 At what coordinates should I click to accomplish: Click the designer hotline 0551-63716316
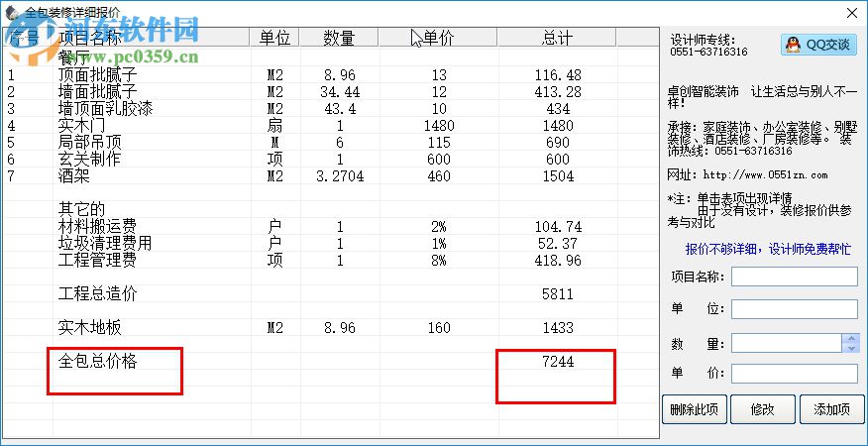(x=708, y=53)
